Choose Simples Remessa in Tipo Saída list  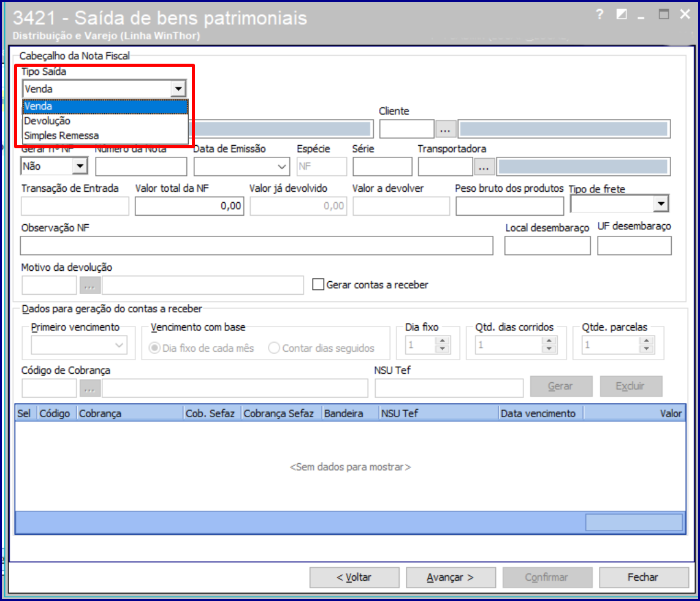(105, 135)
